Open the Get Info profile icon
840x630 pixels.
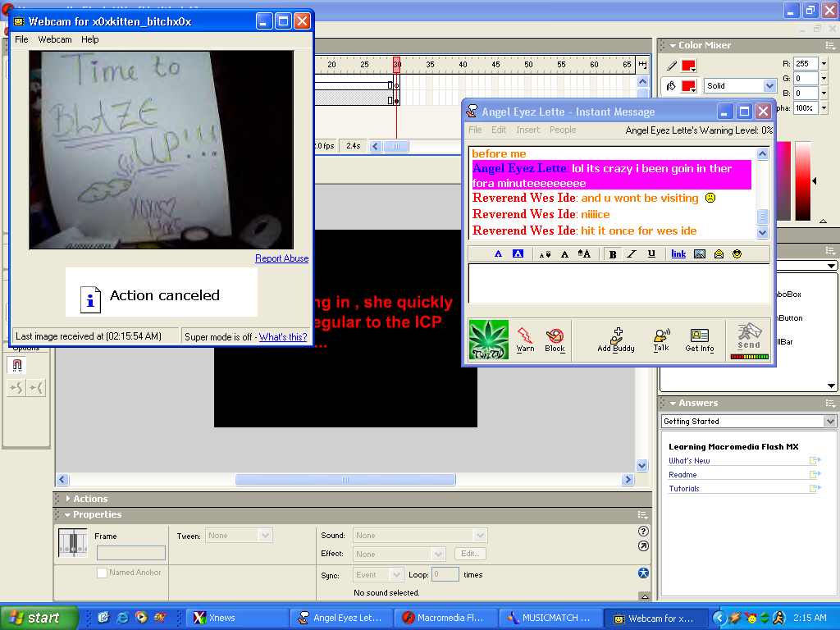coord(699,339)
